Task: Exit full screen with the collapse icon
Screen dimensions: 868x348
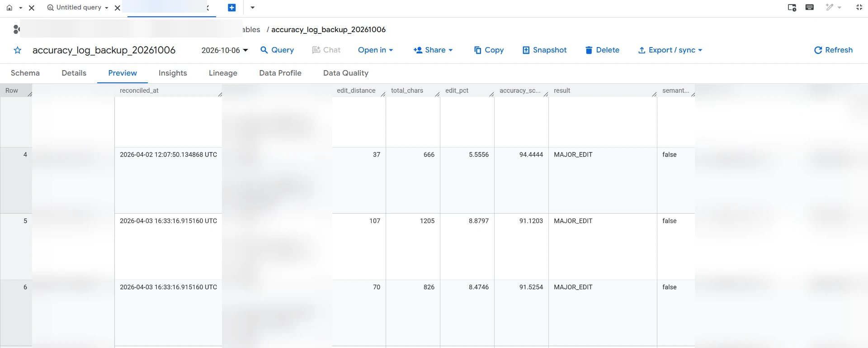Action: pyautogui.click(x=859, y=7)
